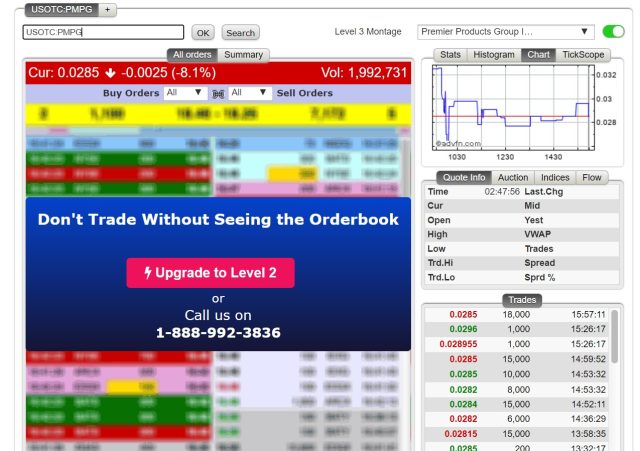Click the Upgrade to Level 2 button
The image size is (640, 451).
point(210,273)
